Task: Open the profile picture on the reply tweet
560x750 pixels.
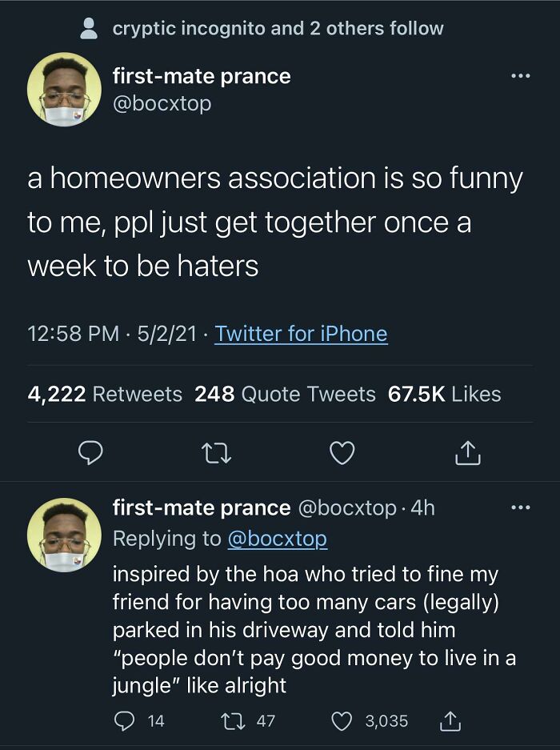Action: (x=65, y=535)
